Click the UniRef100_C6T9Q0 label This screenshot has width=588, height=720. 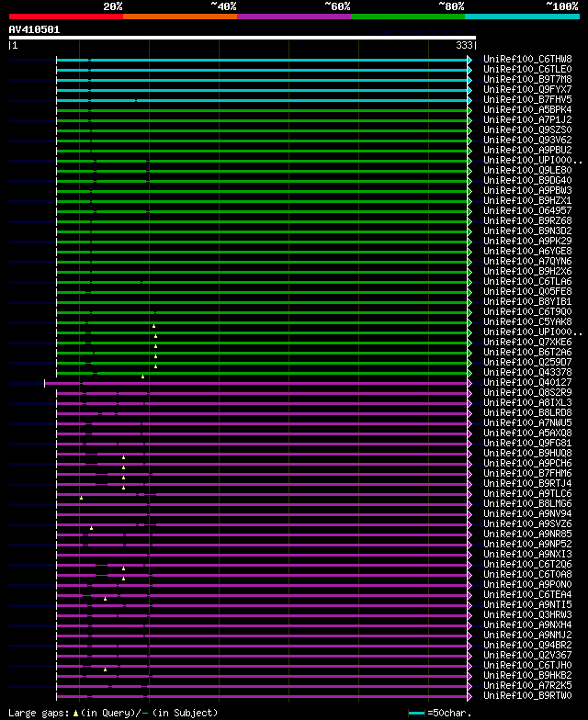click(x=527, y=312)
